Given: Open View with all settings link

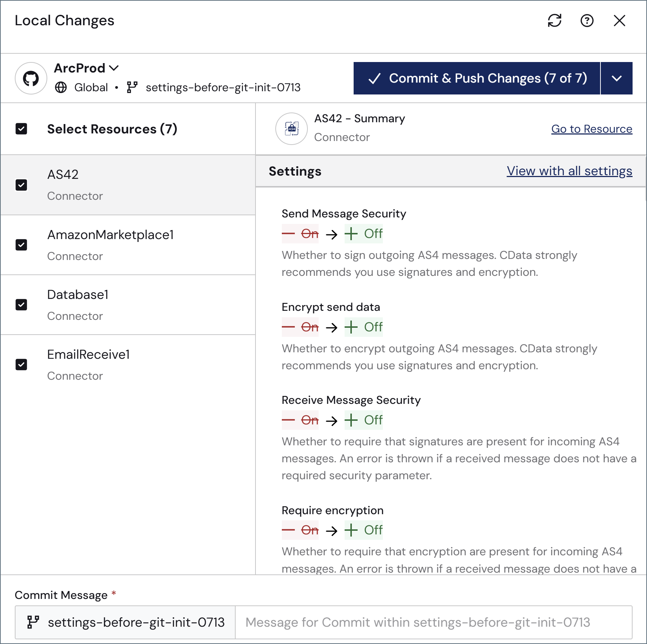Looking at the screenshot, I should (x=569, y=171).
